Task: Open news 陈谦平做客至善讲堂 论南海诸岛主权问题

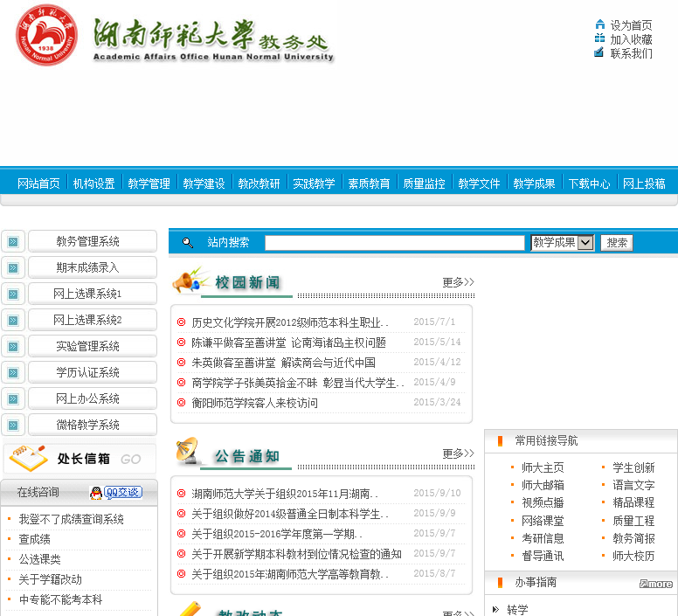Action: coord(289,343)
